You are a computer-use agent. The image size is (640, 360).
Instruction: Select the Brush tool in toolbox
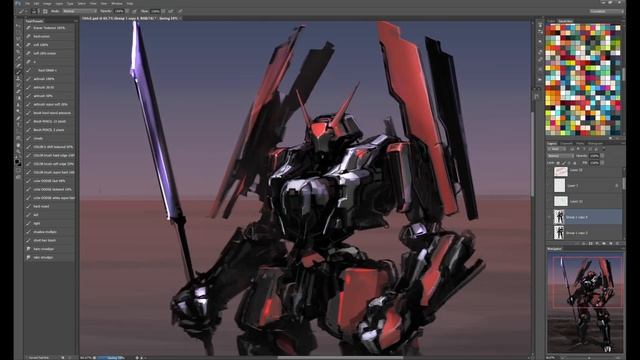click(18, 72)
